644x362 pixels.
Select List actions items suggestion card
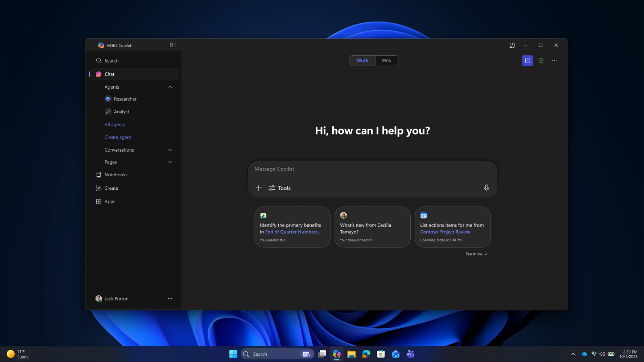coord(452,227)
